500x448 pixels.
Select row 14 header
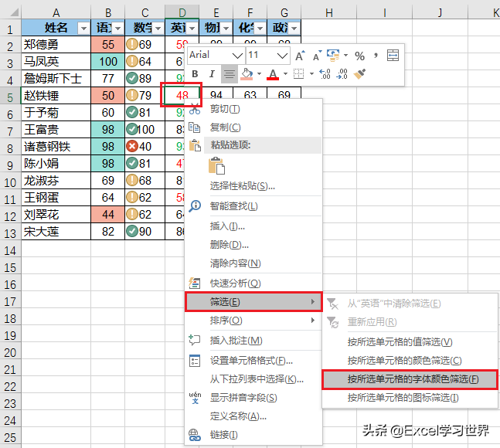pyautogui.click(x=10, y=250)
